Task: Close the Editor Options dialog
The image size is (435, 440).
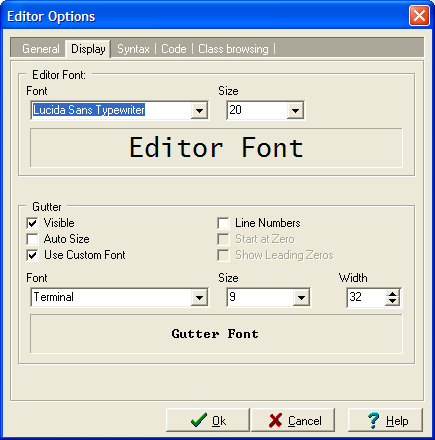Action: tap(419, 15)
